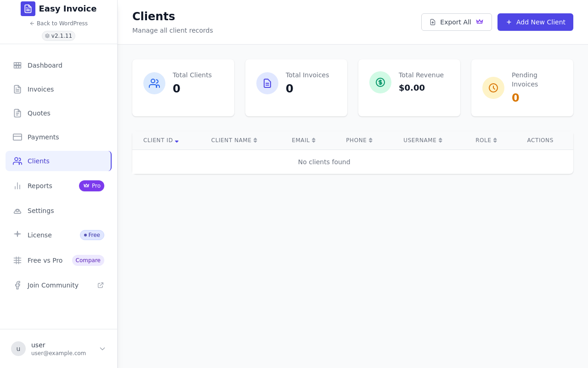Click the Free license badge
Screen dimensions: 588x368
tap(92, 235)
